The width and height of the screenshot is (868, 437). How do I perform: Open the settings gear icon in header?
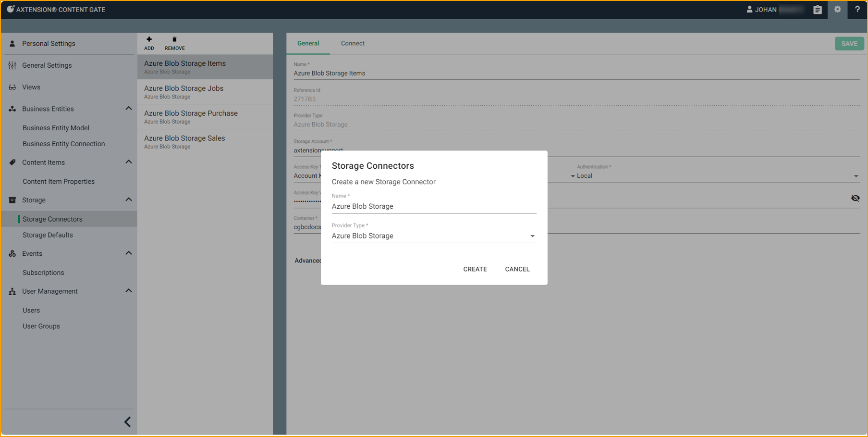(x=838, y=9)
